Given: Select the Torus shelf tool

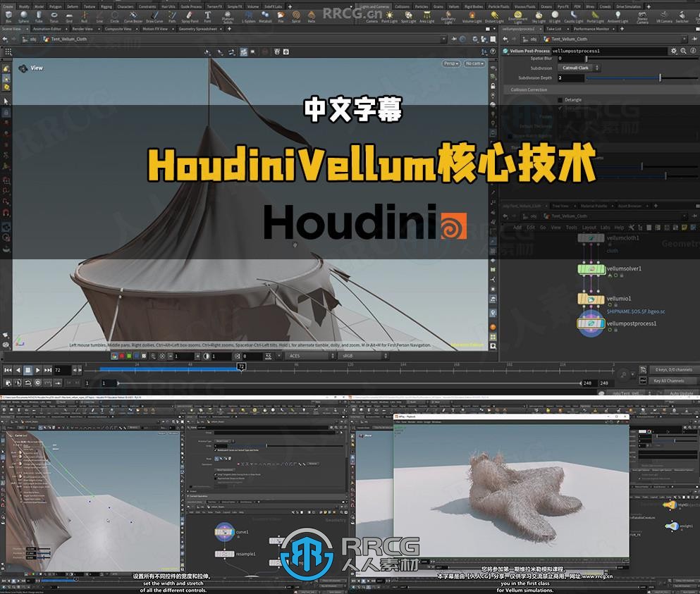Looking at the screenshot, I should 54,17.
